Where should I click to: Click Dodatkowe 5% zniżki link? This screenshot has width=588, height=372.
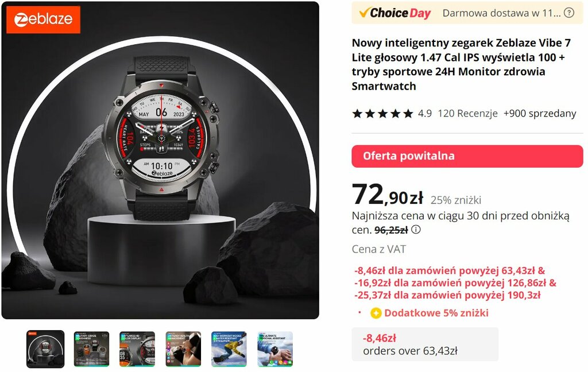pos(436,313)
